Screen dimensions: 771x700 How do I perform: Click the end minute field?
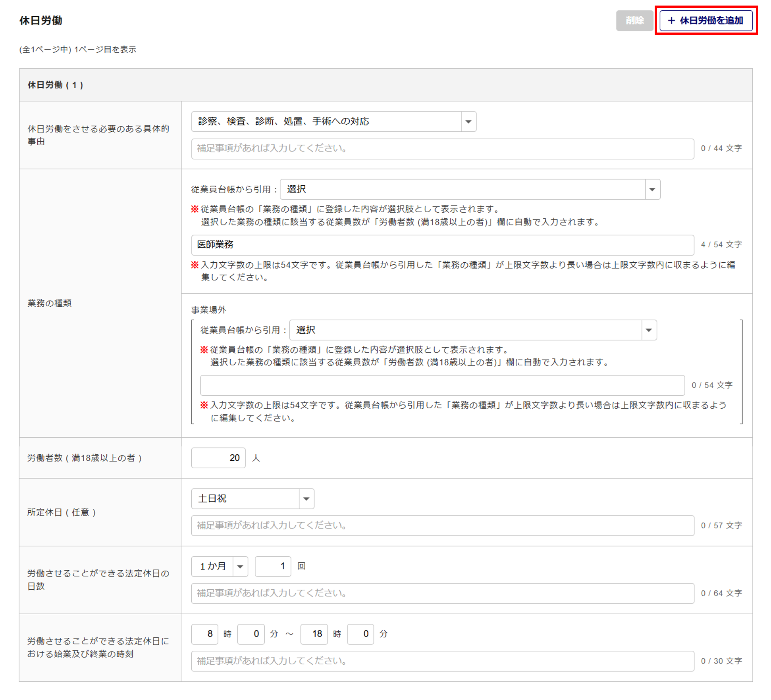360,634
